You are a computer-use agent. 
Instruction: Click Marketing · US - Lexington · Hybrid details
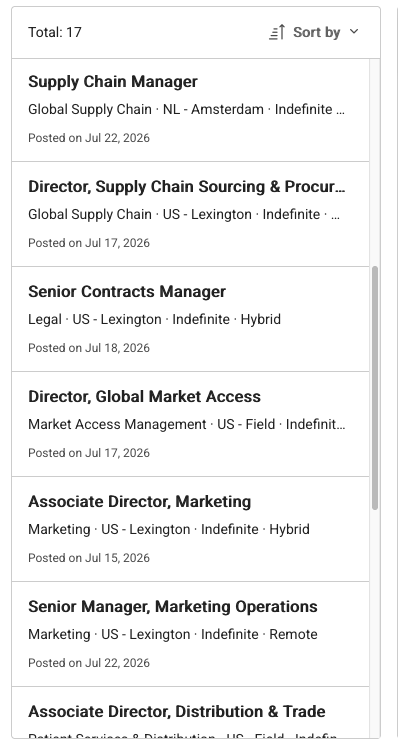(169, 530)
